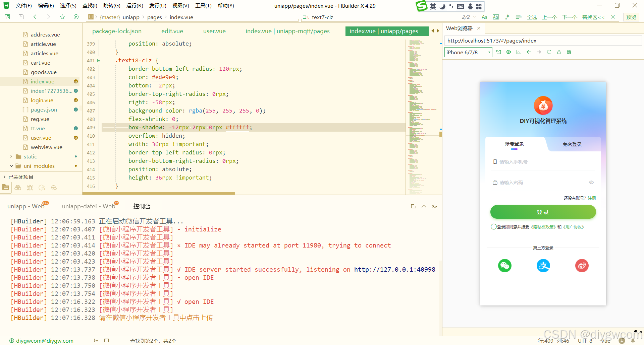Show QR code for preview page
The height and width of the screenshot is (345, 644).
click(569, 52)
